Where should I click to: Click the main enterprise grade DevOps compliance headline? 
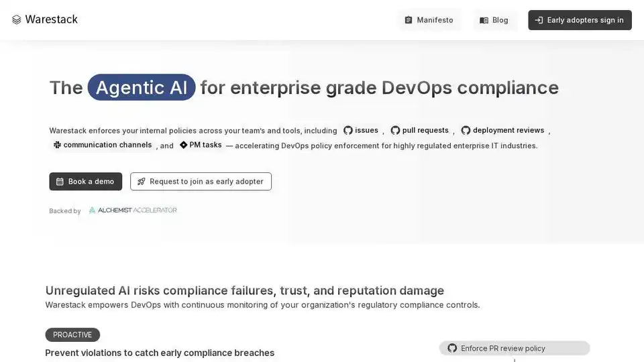click(304, 87)
